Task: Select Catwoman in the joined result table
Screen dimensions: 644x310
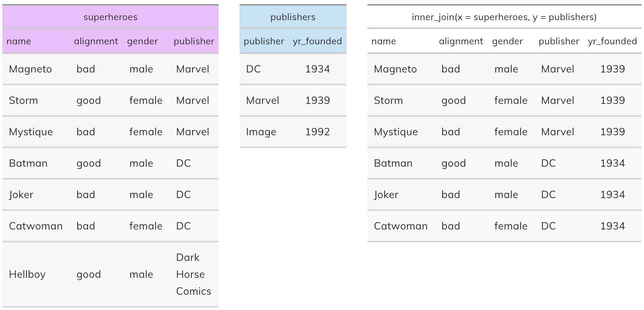Action: (x=401, y=226)
